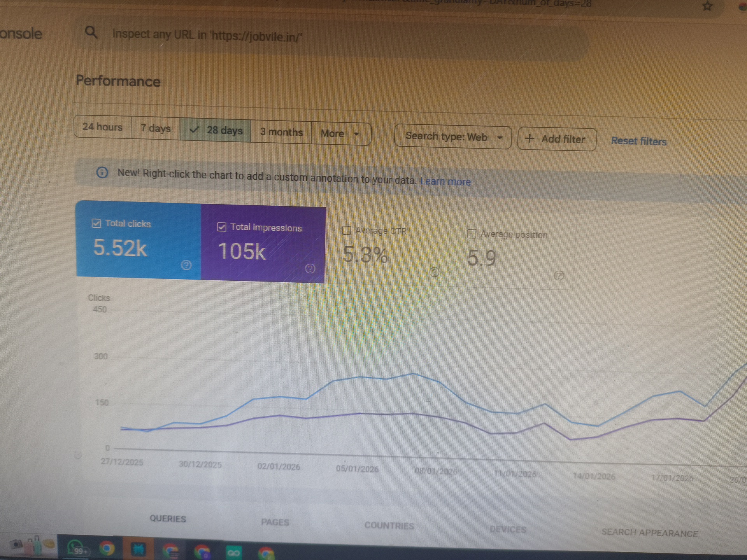This screenshot has height=560, width=747.
Task: Uncheck the Total impressions checkbox
Action: click(x=221, y=227)
